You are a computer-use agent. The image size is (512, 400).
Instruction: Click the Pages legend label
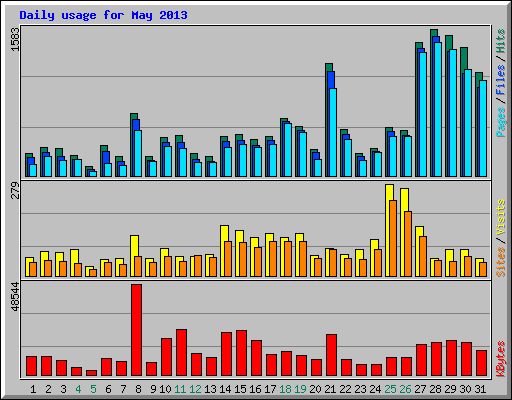tap(501, 122)
